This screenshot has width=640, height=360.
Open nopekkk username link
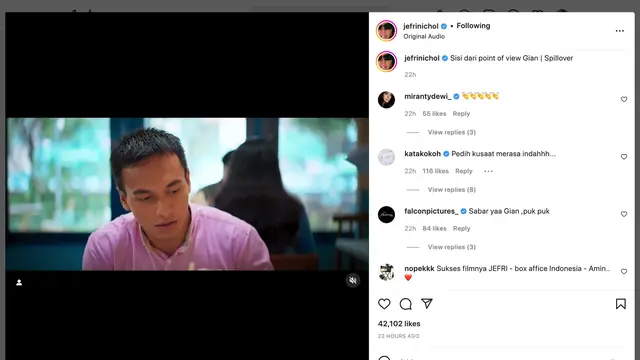coord(419,269)
